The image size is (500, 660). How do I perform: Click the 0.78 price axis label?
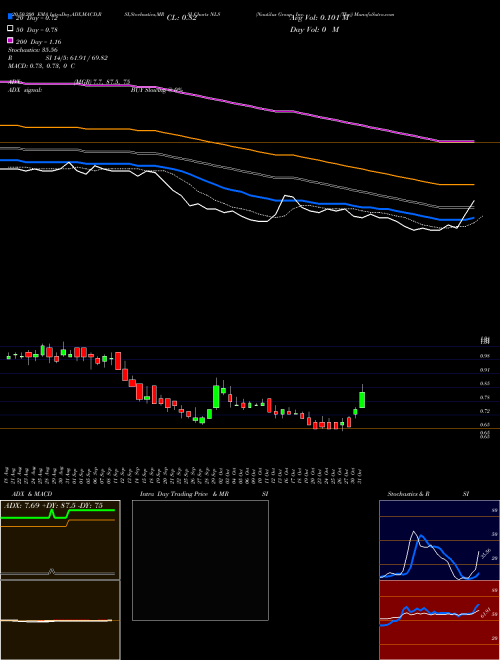pos(484,397)
